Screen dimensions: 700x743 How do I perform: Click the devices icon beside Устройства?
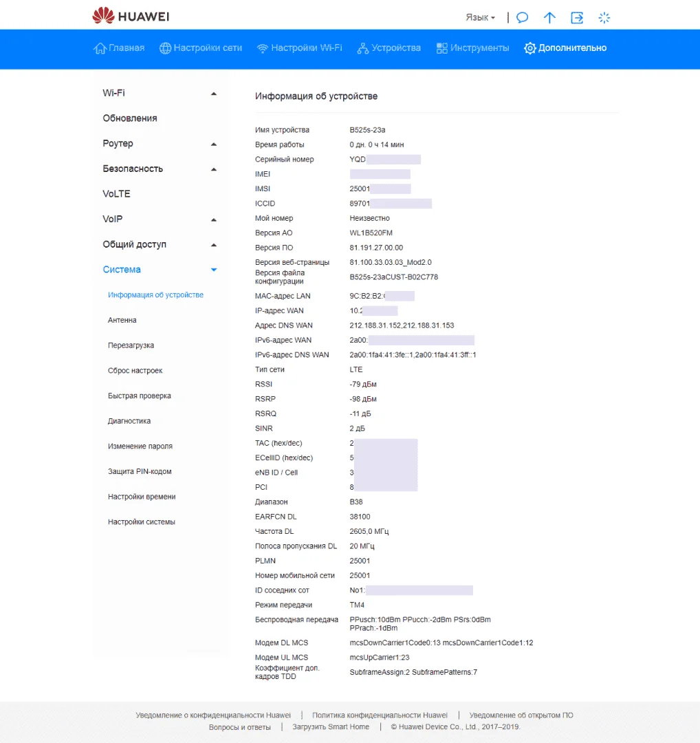coord(363,48)
